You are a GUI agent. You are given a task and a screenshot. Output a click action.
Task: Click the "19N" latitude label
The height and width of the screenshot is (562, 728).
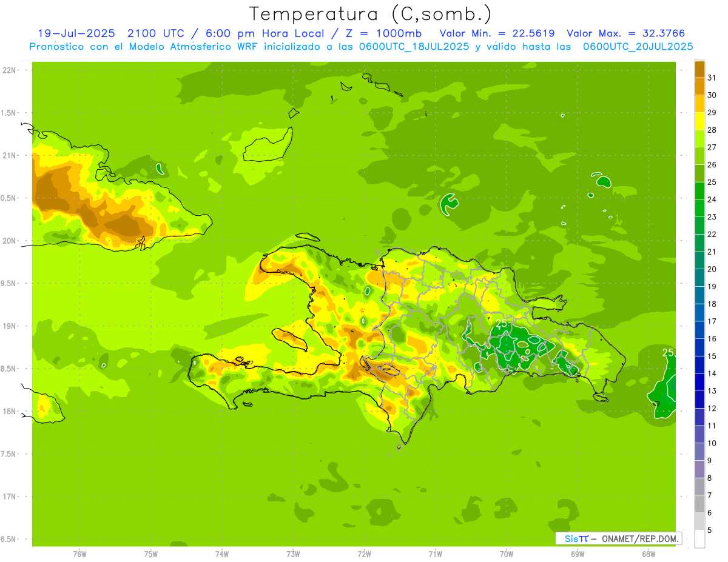tap(10, 326)
